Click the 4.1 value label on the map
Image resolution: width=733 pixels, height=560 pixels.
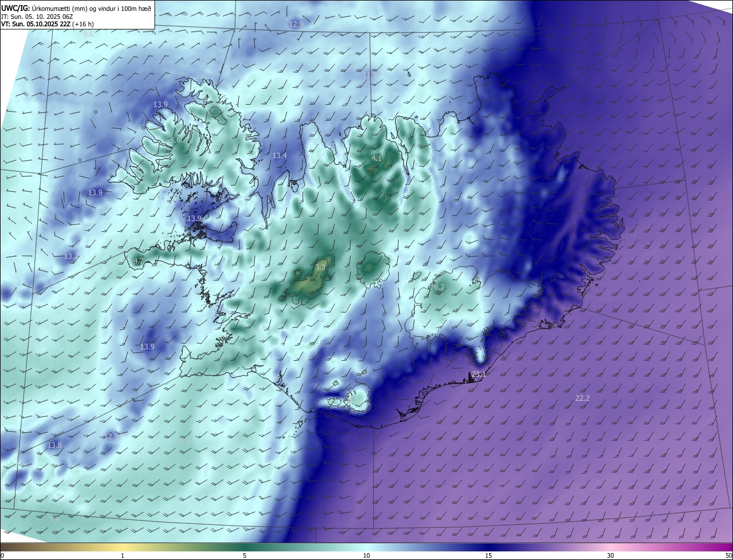click(376, 158)
